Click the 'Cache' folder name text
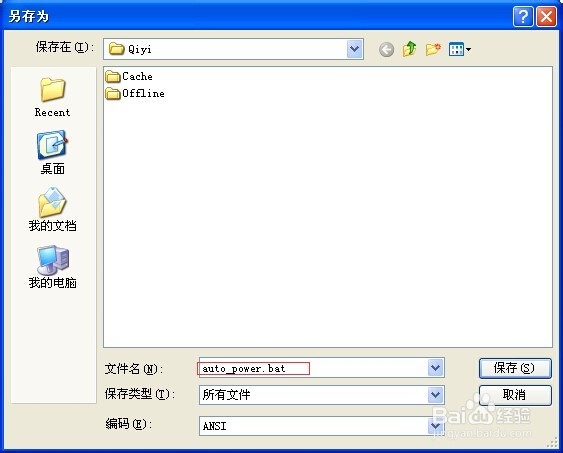The width and height of the screenshot is (563, 453). [138, 76]
